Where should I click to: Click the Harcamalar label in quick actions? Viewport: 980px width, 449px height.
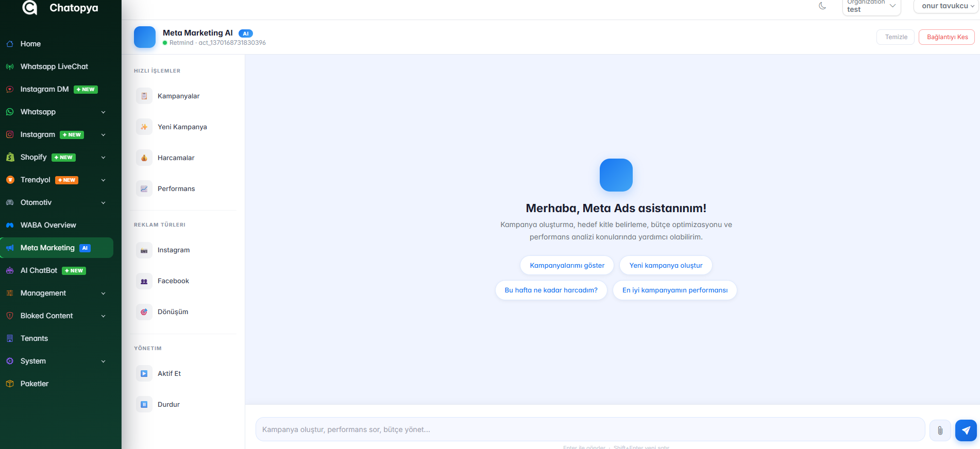point(176,158)
